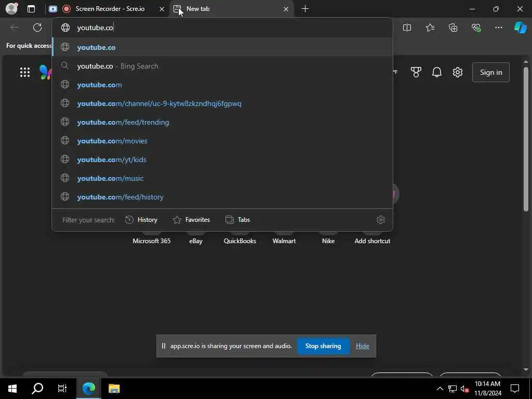Open the Collections toolbar icon
This screenshot has width=532, height=399.
coord(453,28)
